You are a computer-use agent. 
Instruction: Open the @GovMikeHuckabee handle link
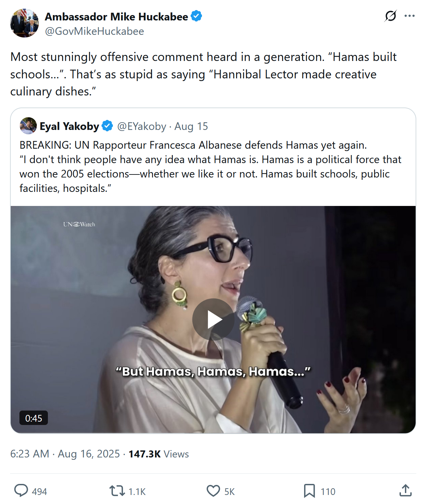[x=94, y=31]
